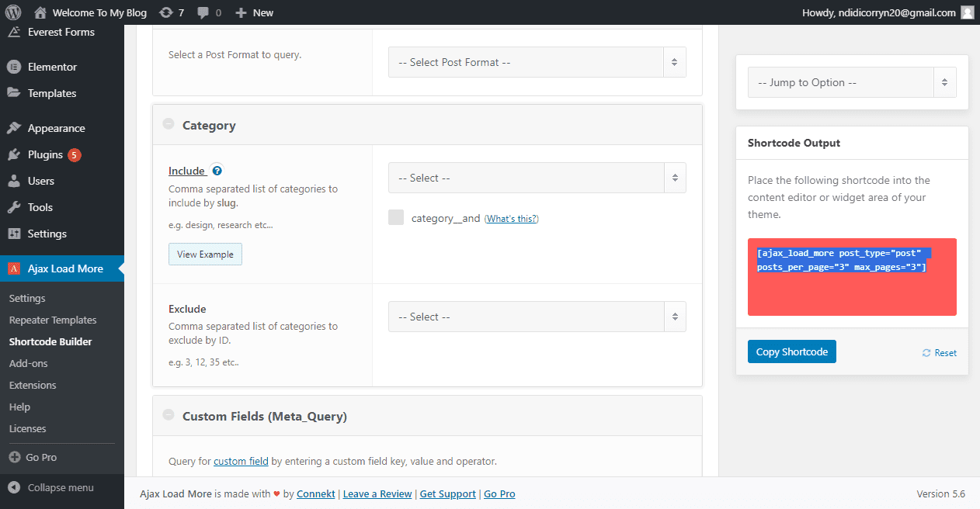
Task: Collapse the Custom Fields (Meta_Query) section
Action: (x=169, y=415)
